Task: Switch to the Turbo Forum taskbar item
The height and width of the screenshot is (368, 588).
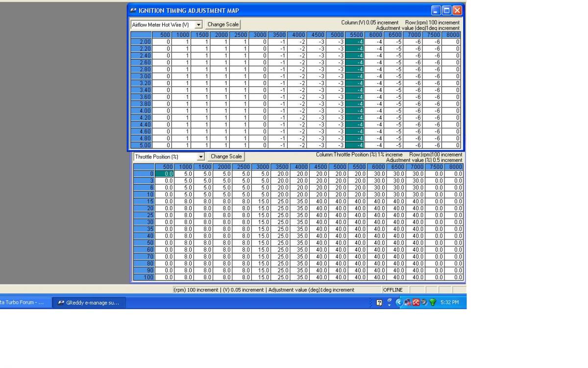Action: pos(24,302)
